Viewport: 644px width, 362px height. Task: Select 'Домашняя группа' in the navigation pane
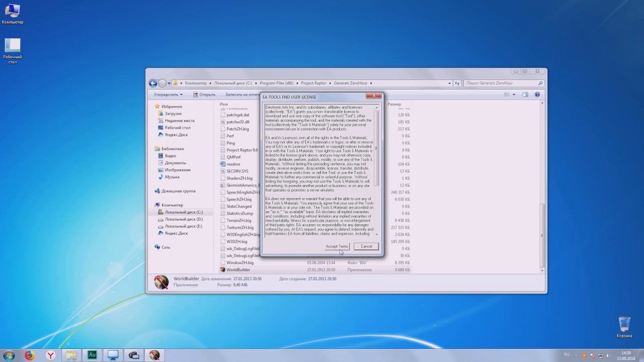click(x=178, y=191)
